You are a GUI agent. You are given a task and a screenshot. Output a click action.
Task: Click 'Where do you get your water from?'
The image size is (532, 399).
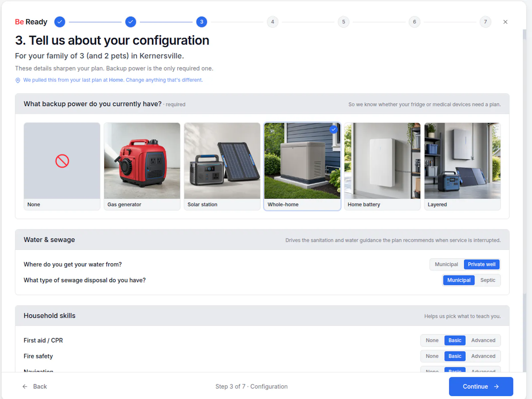click(x=72, y=264)
